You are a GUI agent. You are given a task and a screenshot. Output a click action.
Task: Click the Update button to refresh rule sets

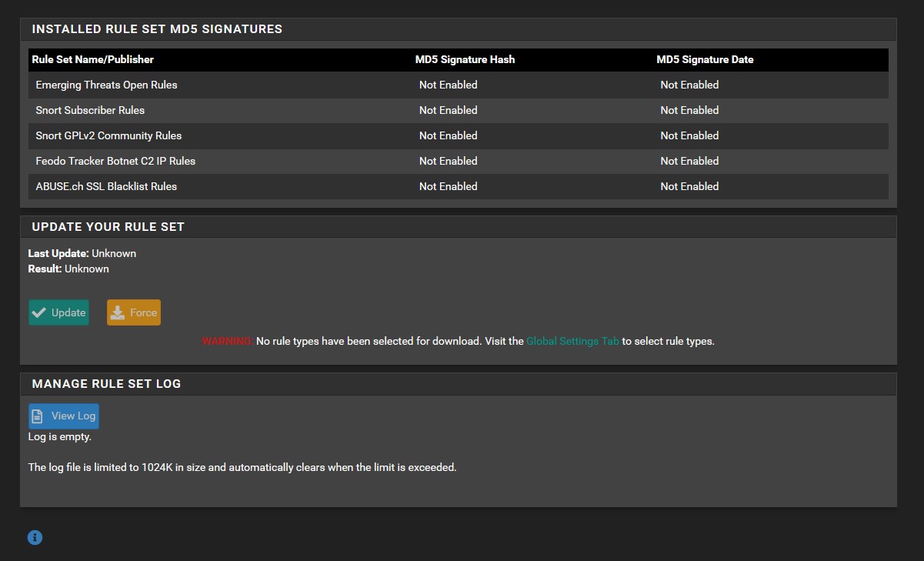[x=58, y=312]
